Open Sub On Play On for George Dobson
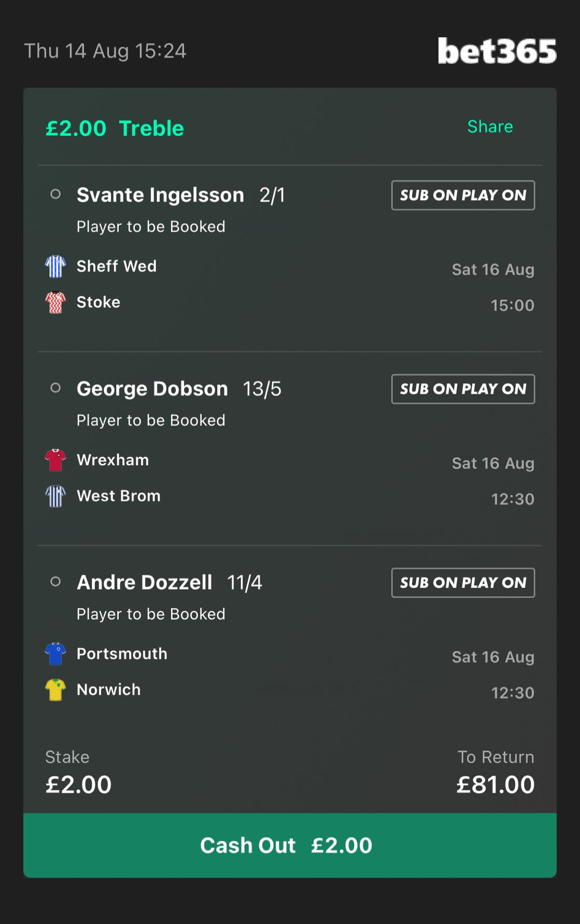Screen dimensions: 580x924 click(x=463, y=389)
